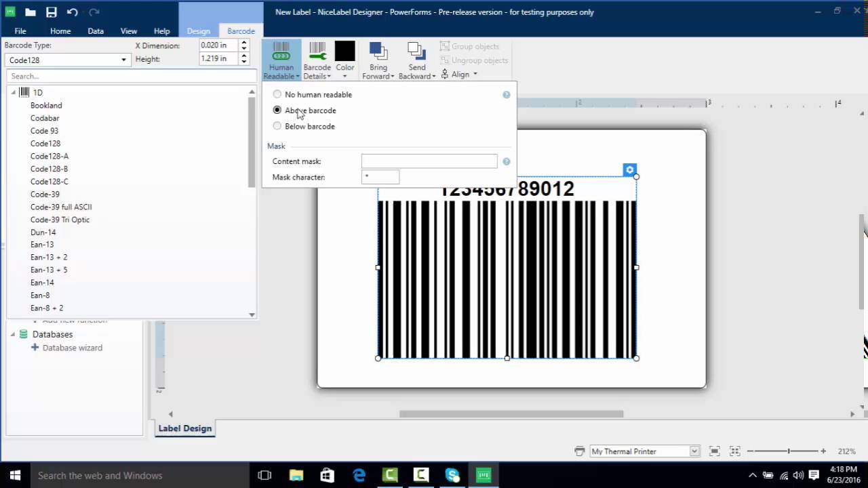Open Task View on the taskbar

264,475
